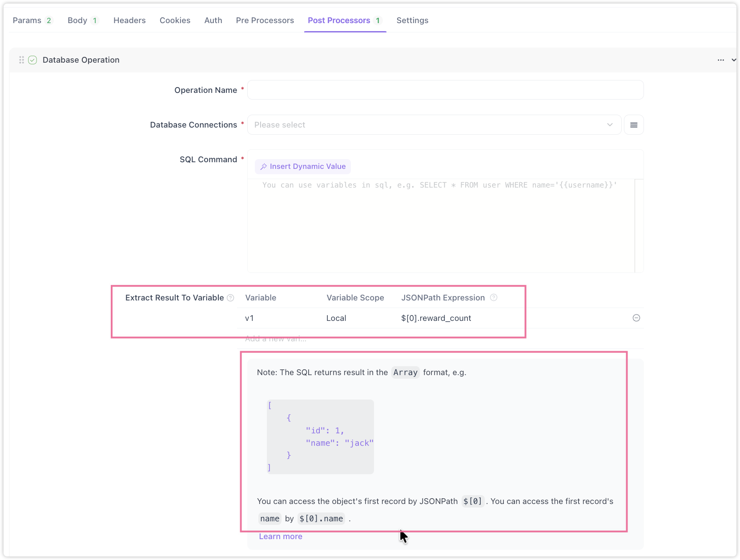Click Insert Dynamic Value button

pyautogui.click(x=303, y=166)
